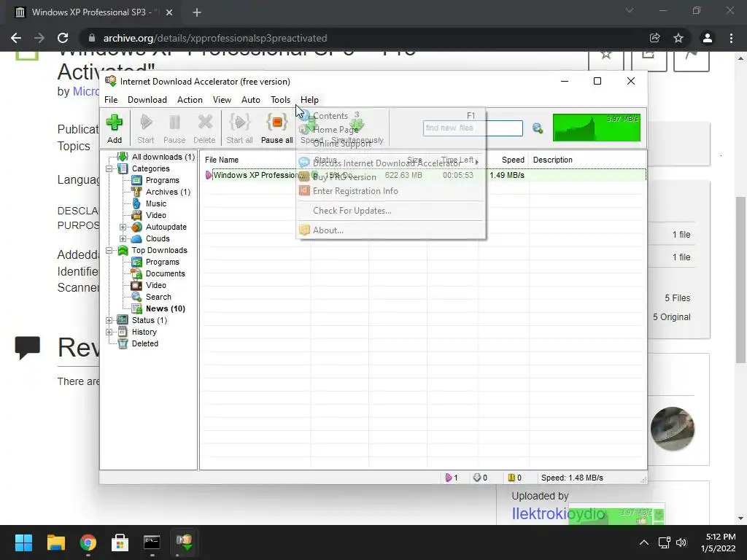
Task: Select Video under Categories
Action: (156, 215)
